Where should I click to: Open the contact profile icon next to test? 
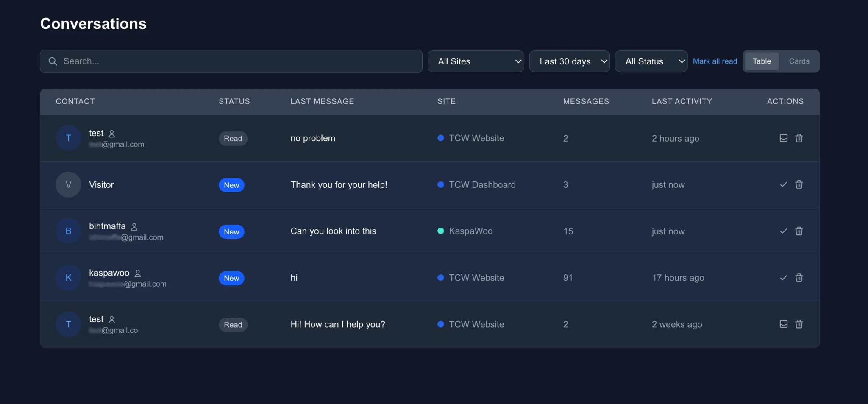[112, 133]
